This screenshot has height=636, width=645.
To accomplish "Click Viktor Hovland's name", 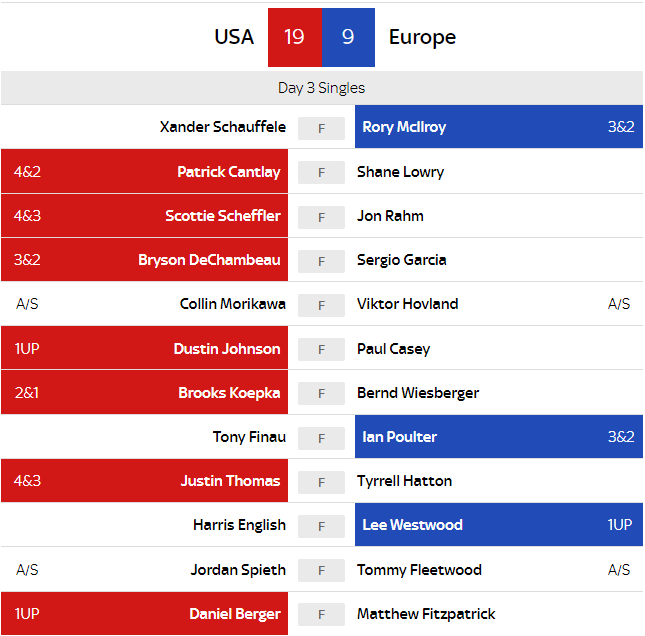I will point(407,304).
